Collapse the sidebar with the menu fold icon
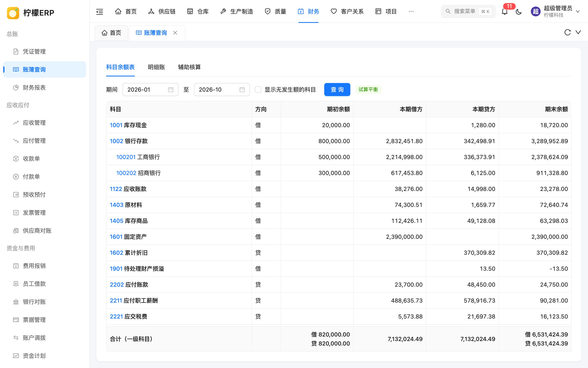The image size is (588, 368). tap(100, 11)
